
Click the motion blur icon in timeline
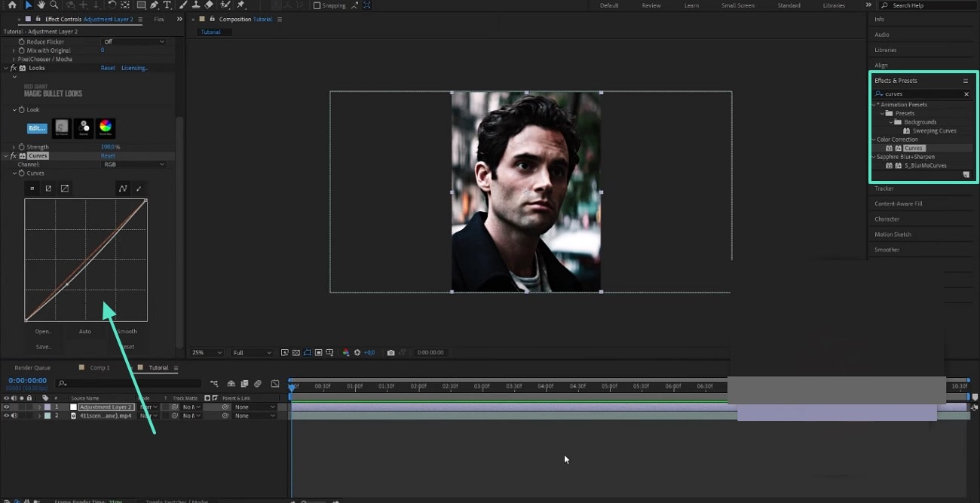pos(258,384)
